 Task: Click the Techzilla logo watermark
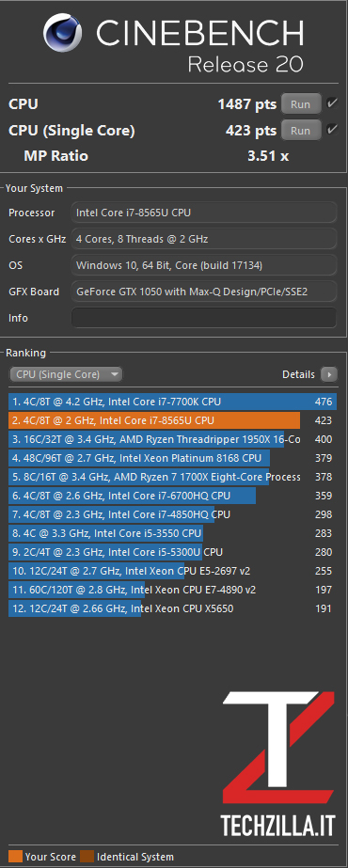(278, 765)
